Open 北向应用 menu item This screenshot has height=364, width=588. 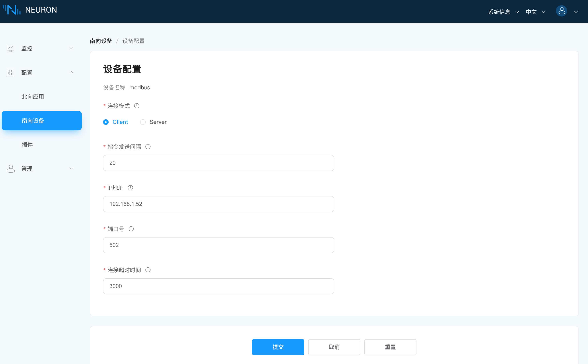point(33,97)
